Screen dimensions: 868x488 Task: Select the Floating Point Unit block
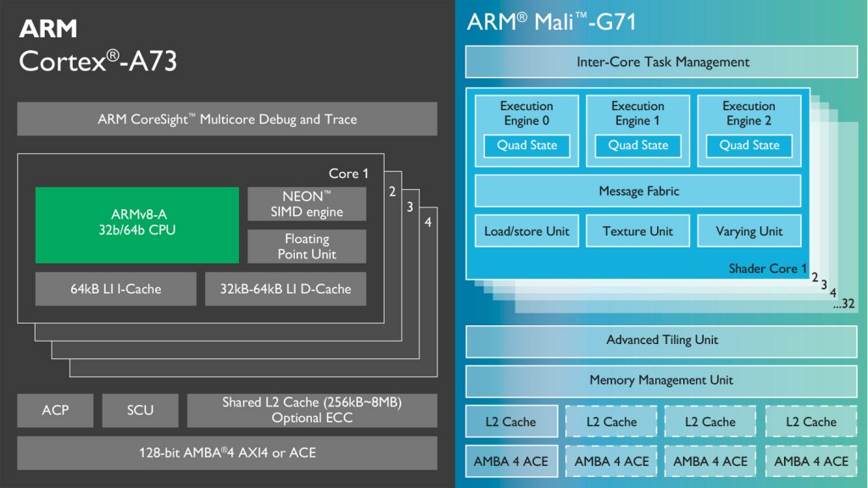pyautogui.click(x=306, y=247)
